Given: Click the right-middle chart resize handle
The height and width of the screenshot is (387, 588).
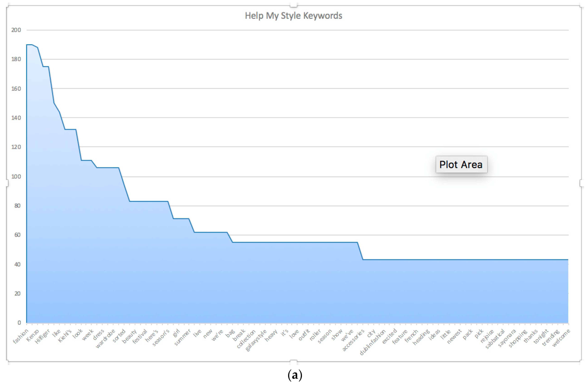Looking at the screenshot, I should point(581,183).
